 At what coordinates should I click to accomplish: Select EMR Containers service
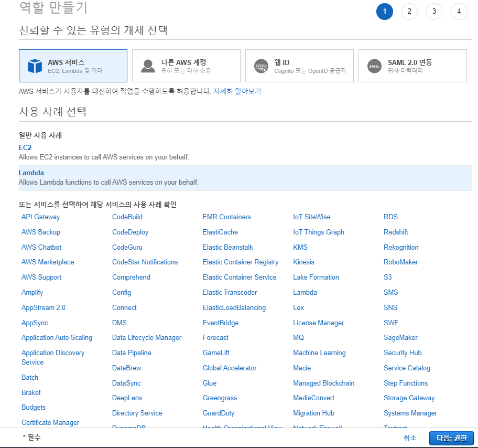227,217
